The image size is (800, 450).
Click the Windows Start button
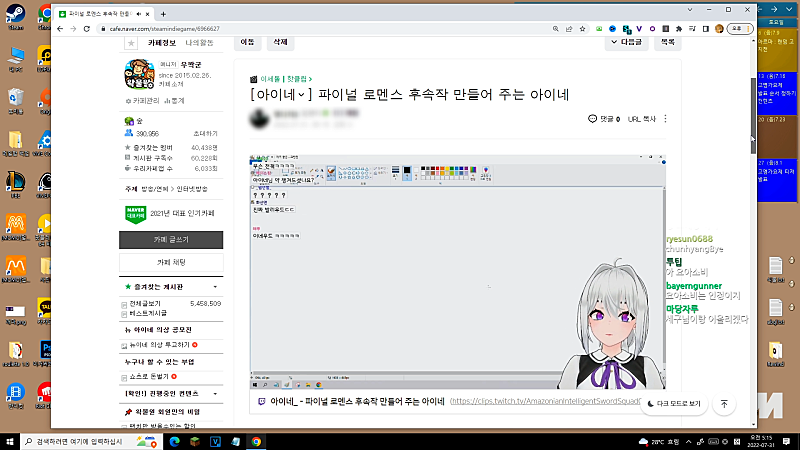click(10, 441)
